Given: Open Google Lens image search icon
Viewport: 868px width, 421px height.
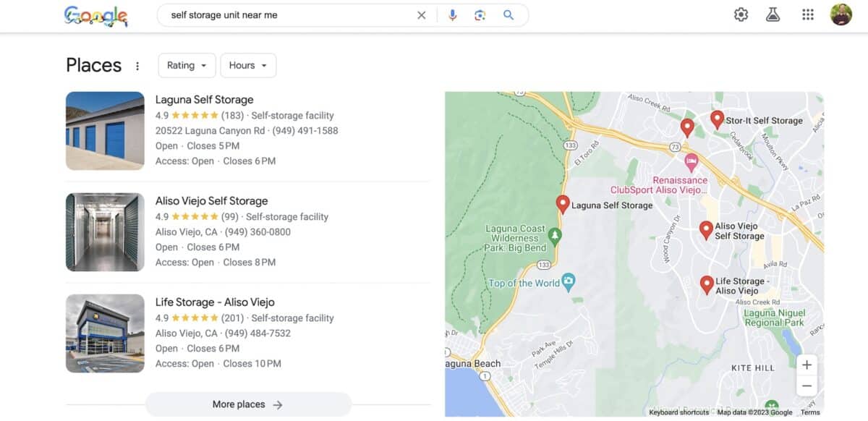Looking at the screenshot, I should (480, 14).
